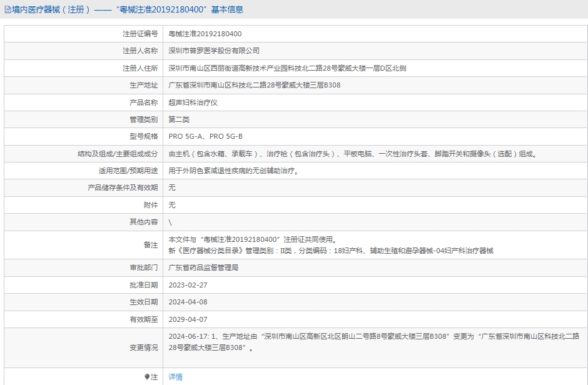
Task: Select registration number value 粤械注准20192180400
Action: [205, 34]
